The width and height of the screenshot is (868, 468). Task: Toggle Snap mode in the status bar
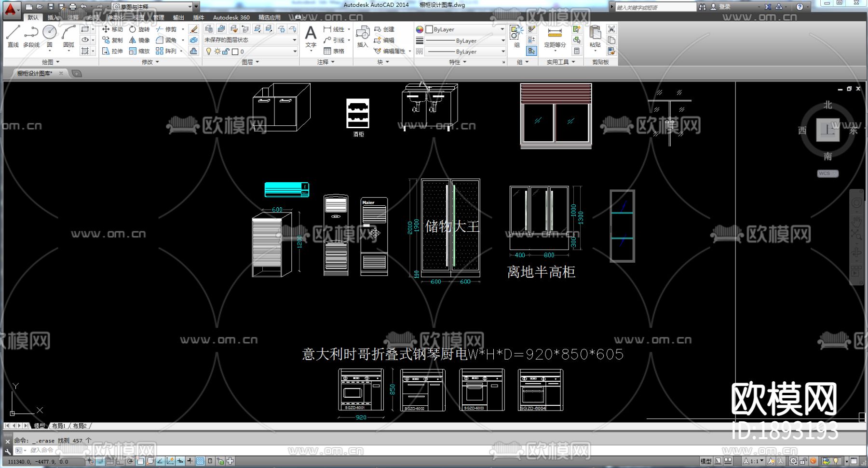point(100,461)
